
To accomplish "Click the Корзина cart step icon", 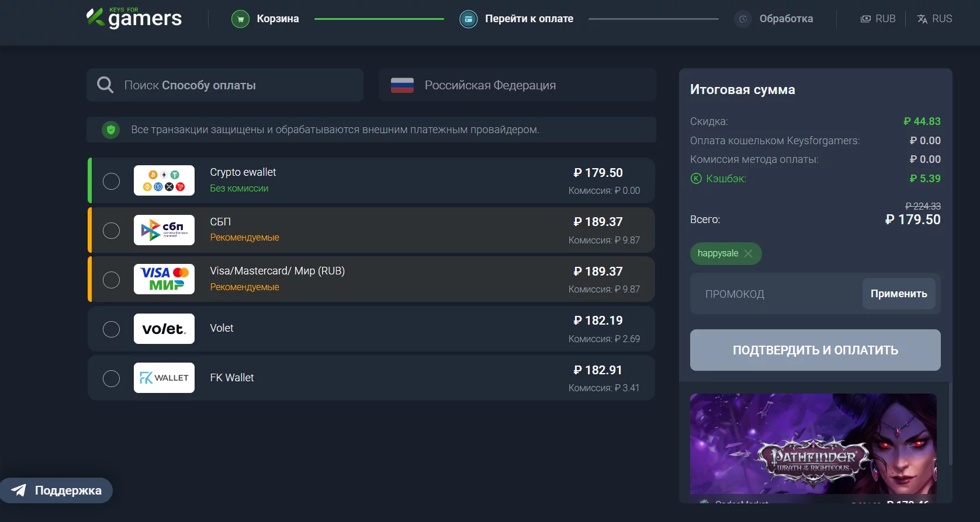I will point(240,19).
